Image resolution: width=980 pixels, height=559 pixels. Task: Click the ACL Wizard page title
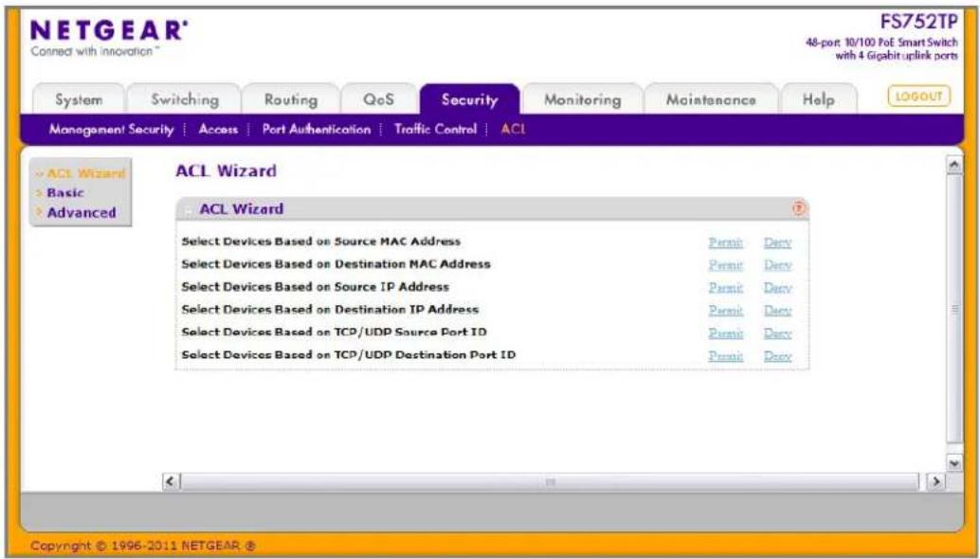226,171
